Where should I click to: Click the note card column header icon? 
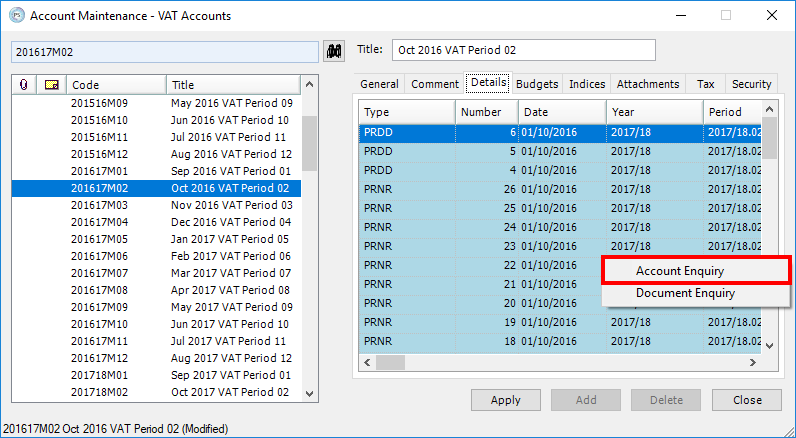point(51,85)
